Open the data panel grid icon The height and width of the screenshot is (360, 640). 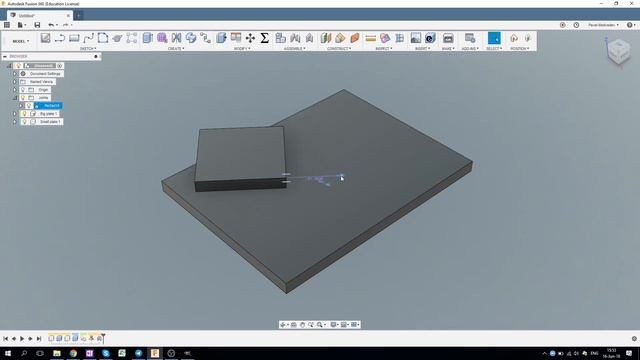pos(7,25)
